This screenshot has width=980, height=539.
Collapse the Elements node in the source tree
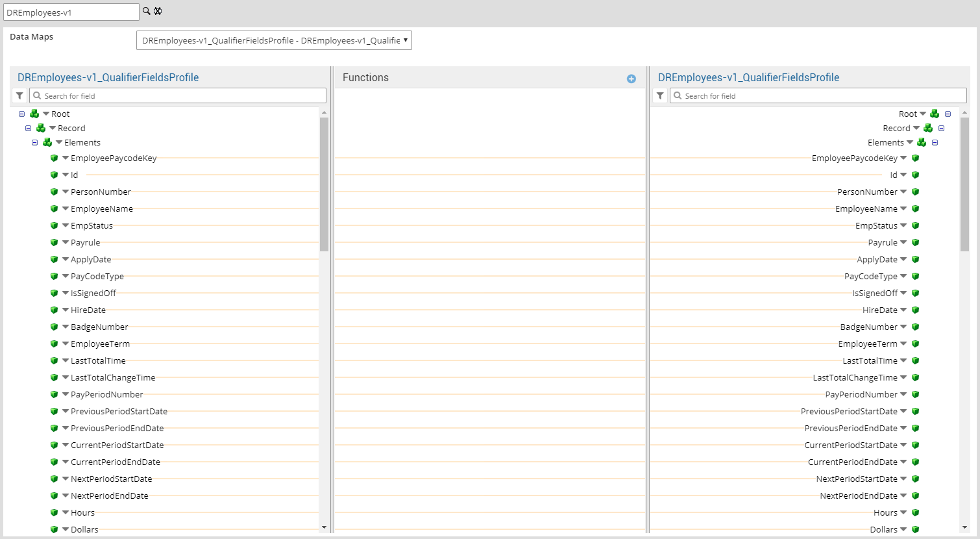(x=36, y=142)
